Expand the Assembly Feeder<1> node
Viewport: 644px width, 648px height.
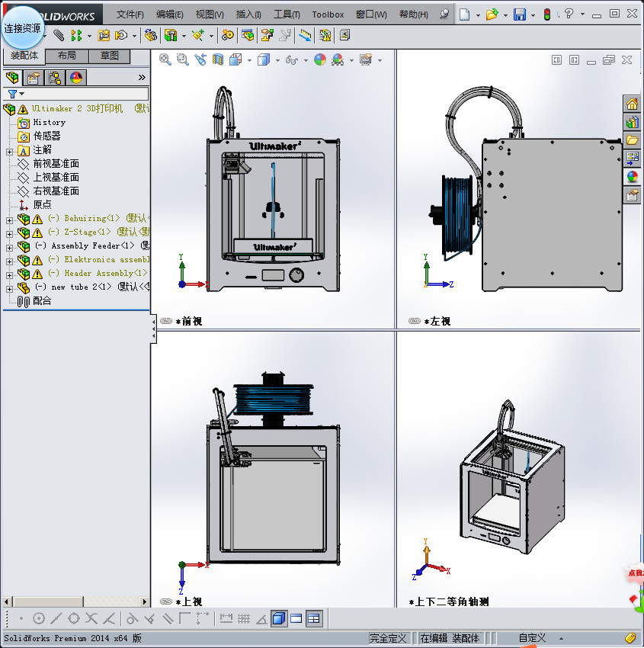pos(9,248)
